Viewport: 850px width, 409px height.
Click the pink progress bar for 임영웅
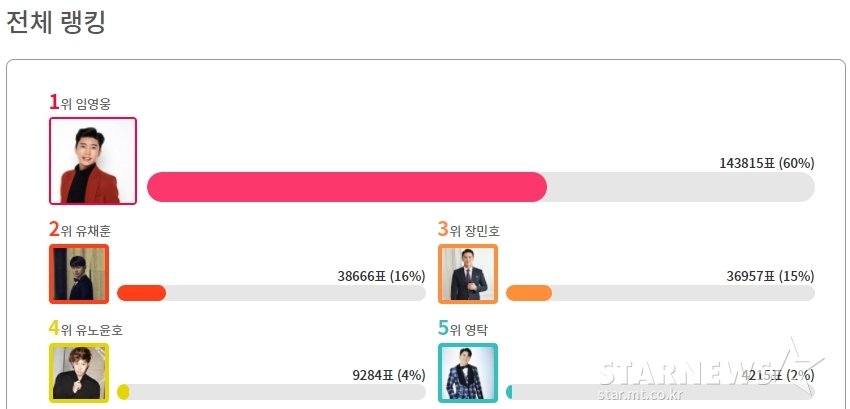pyautogui.click(x=347, y=187)
